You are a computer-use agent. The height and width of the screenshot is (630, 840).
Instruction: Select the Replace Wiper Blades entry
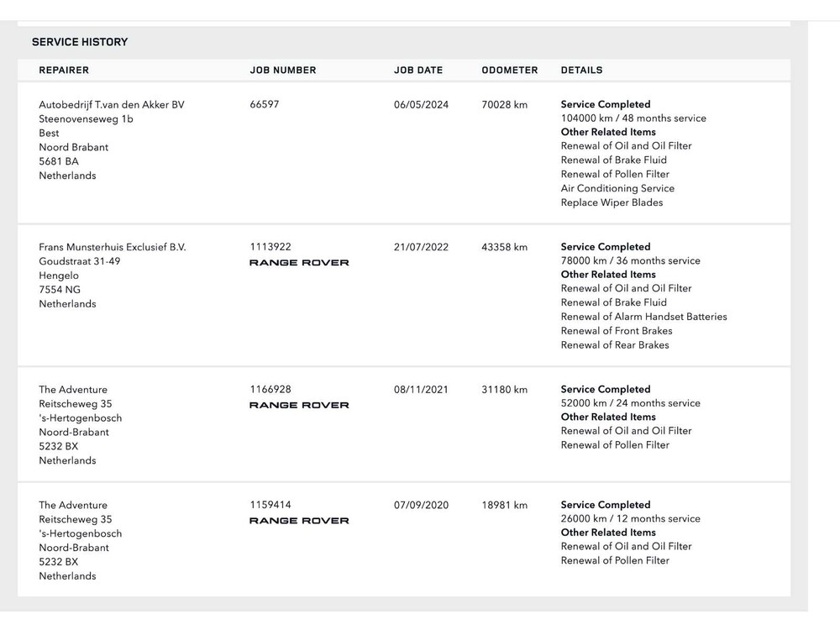click(x=612, y=202)
